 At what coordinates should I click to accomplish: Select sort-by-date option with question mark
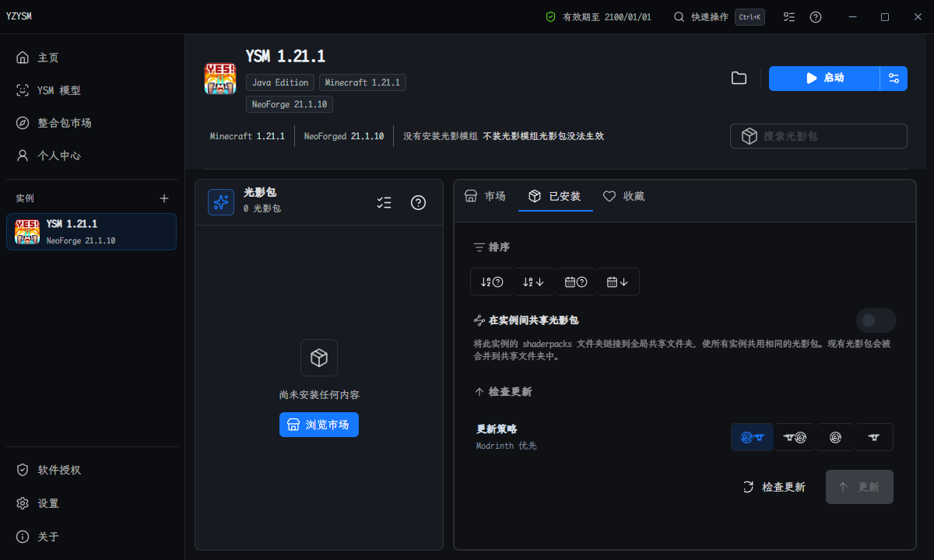pyautogui.click(x=576, y=282)
